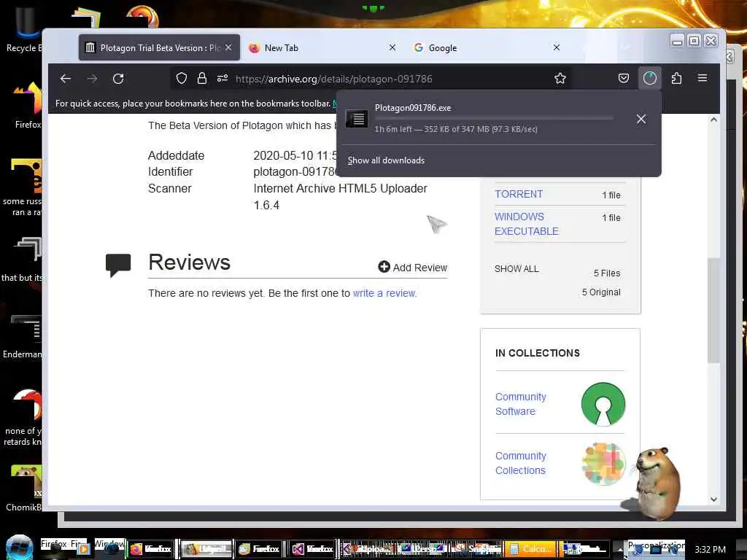Click the vertical scrollbar thumb
The height and width of the screenshot is (560, 747).
point(713,311)
